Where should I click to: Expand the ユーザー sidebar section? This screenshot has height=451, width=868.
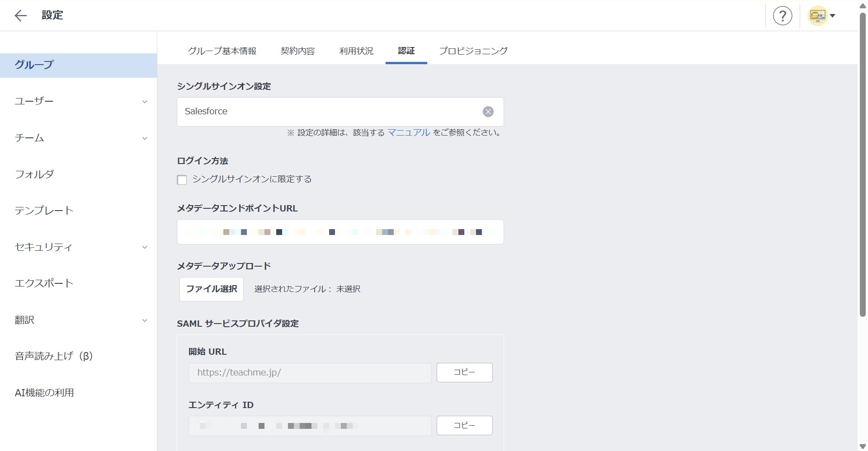click(144, 102)
